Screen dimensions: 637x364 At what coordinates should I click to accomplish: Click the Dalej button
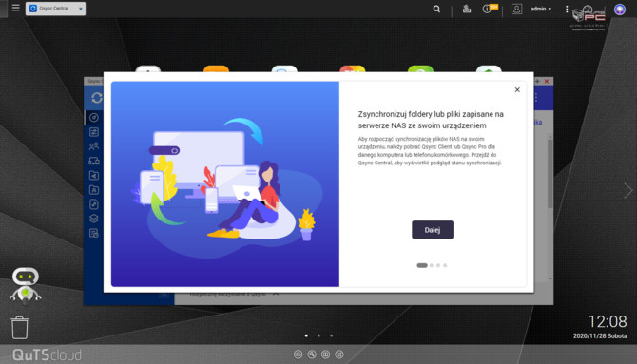click(433, 230)
